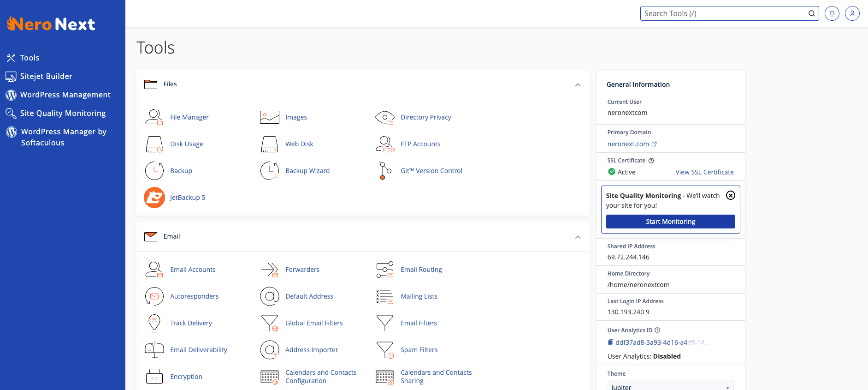Focus the Search Tools input field

[724, 13]
